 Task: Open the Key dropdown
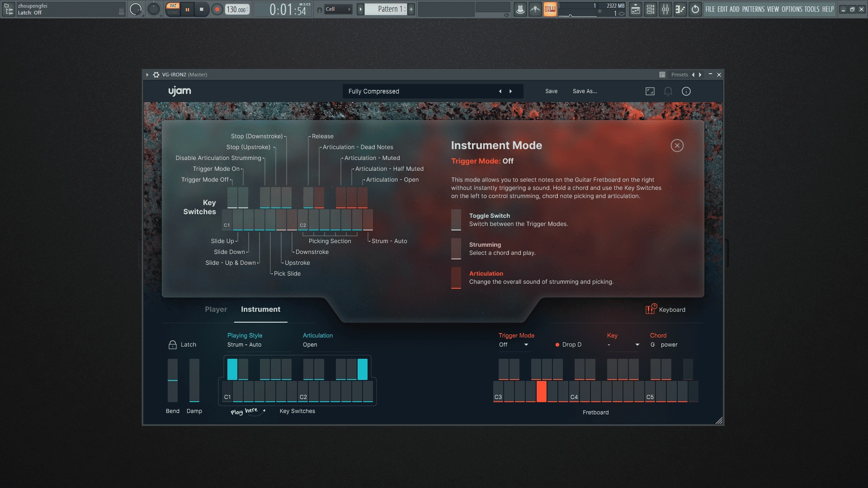coord(623,345)
